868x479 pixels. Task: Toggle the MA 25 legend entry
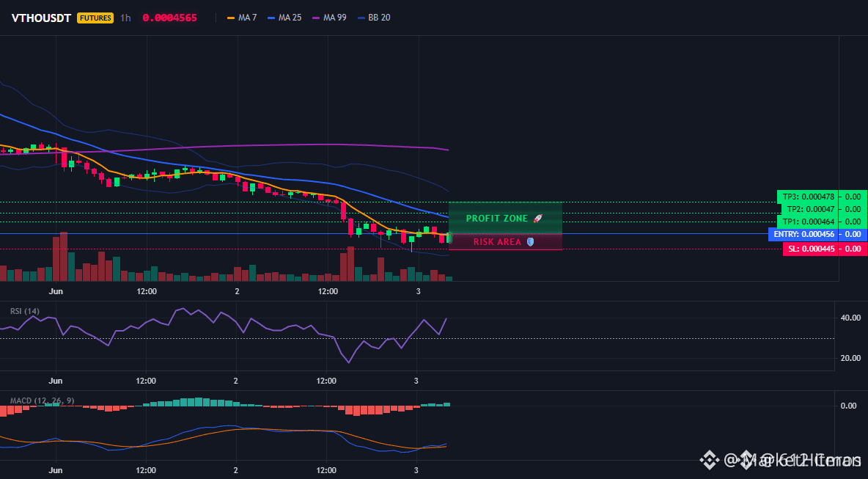tap(284, 18)
